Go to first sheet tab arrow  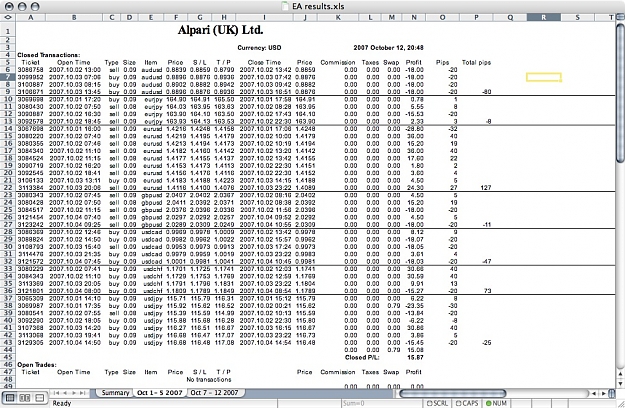point(57,393)
